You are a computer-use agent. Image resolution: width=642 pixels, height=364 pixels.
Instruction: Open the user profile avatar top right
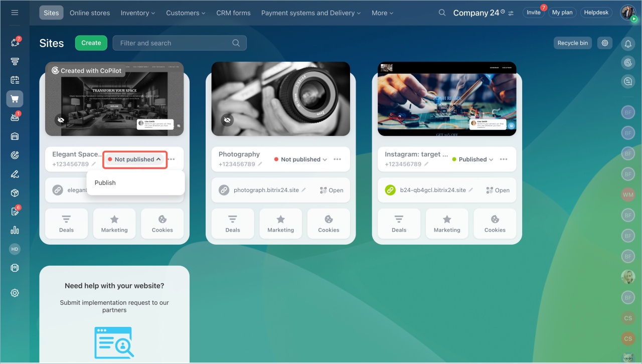(628, 13)
